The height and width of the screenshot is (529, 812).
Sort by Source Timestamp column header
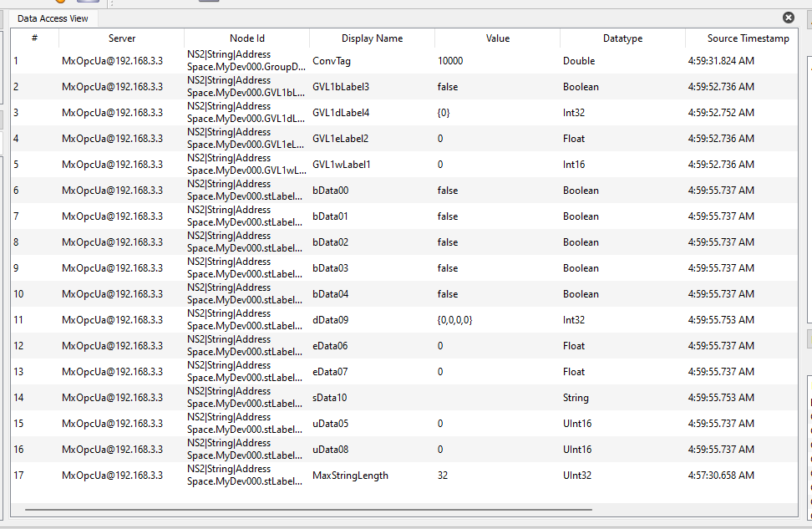coord(748,38)
